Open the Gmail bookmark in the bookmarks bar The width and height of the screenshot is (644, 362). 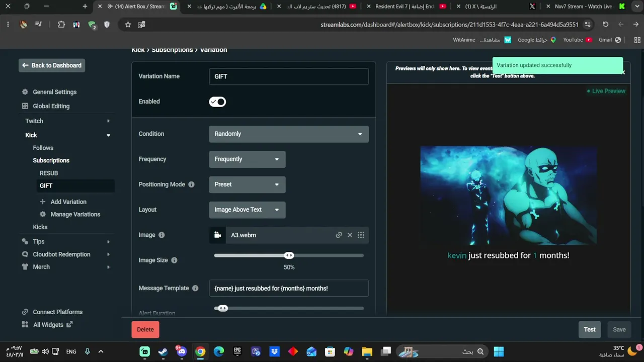pyautogui.click(x=610, y=40)
